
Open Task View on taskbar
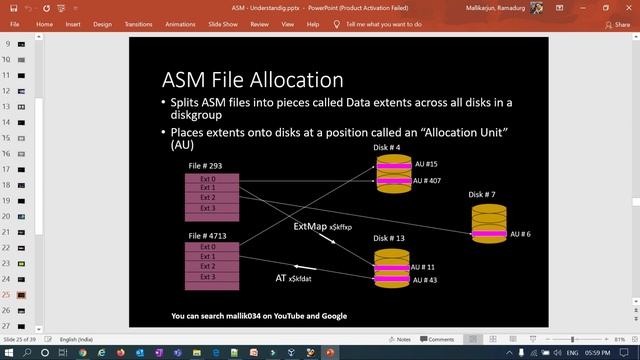(x=63, y=353)
